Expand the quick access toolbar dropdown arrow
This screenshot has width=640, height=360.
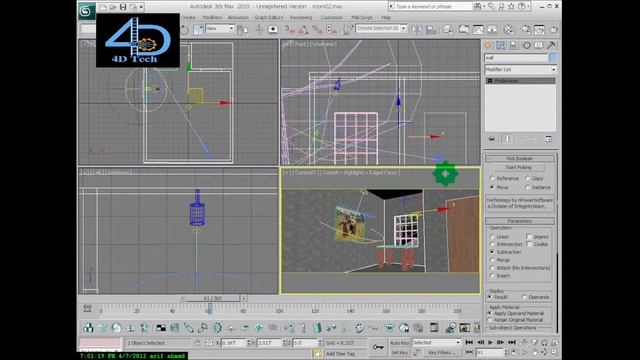click(141, 7)
